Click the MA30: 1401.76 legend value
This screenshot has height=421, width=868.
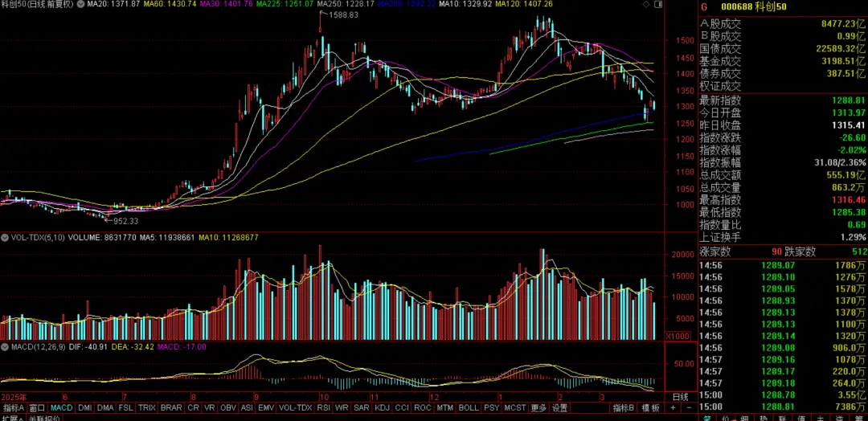227,5
